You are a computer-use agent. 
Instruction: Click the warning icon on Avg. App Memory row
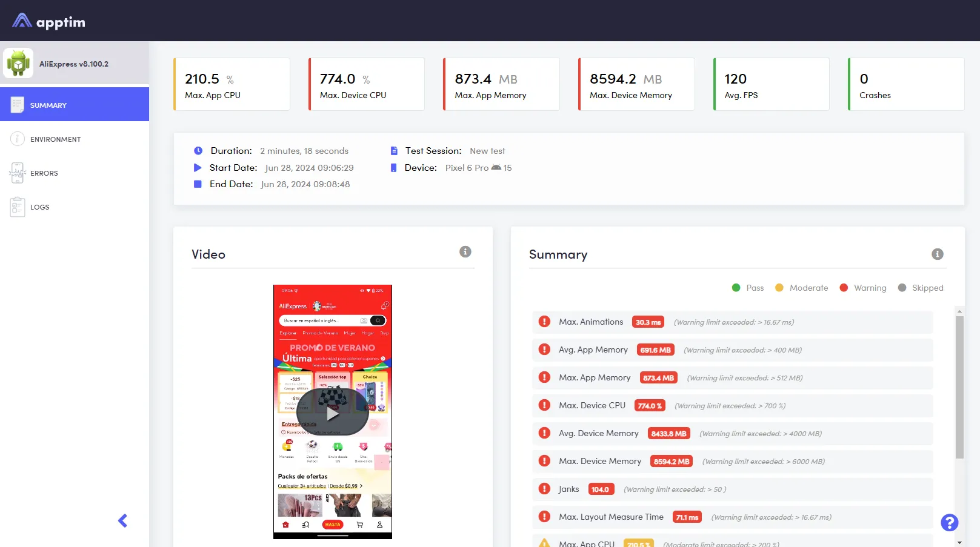click(x=544, y=350)
